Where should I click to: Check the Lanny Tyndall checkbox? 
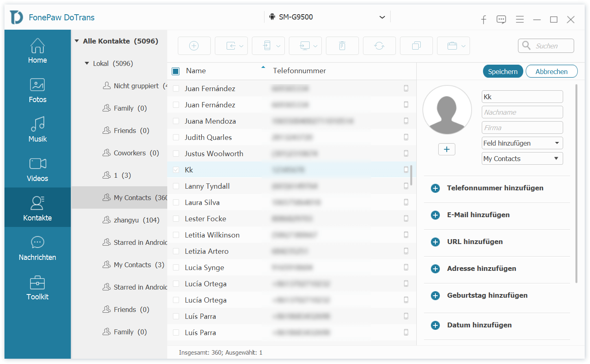176,186
